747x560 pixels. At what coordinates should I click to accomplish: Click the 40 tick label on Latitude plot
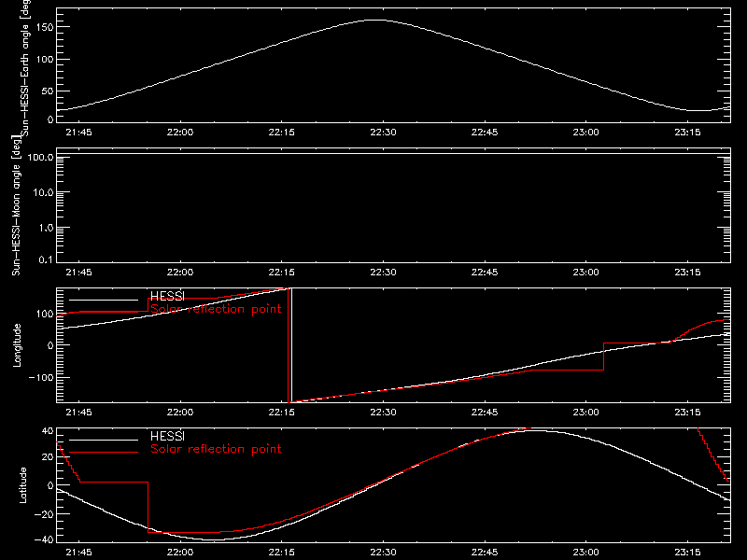tap(48, 431)
